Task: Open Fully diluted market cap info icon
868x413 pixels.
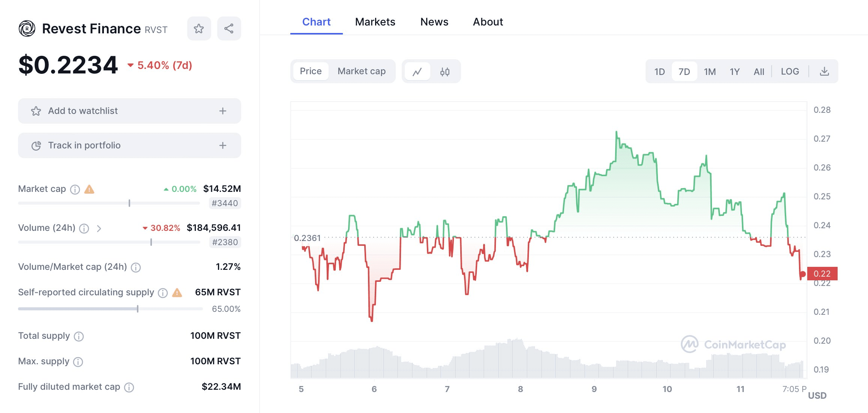Action: pos(129,387)
